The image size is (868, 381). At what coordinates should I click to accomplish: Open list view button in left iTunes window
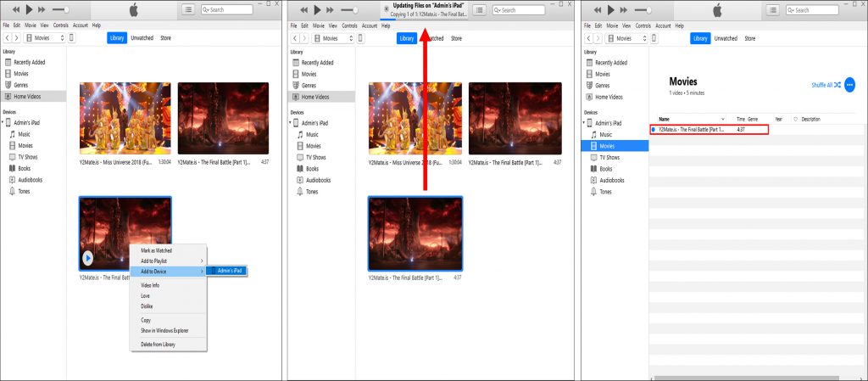point(188,9)
